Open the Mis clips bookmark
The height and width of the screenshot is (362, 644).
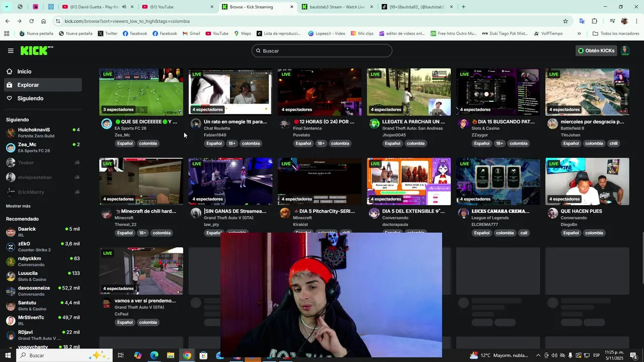(362, 34)
